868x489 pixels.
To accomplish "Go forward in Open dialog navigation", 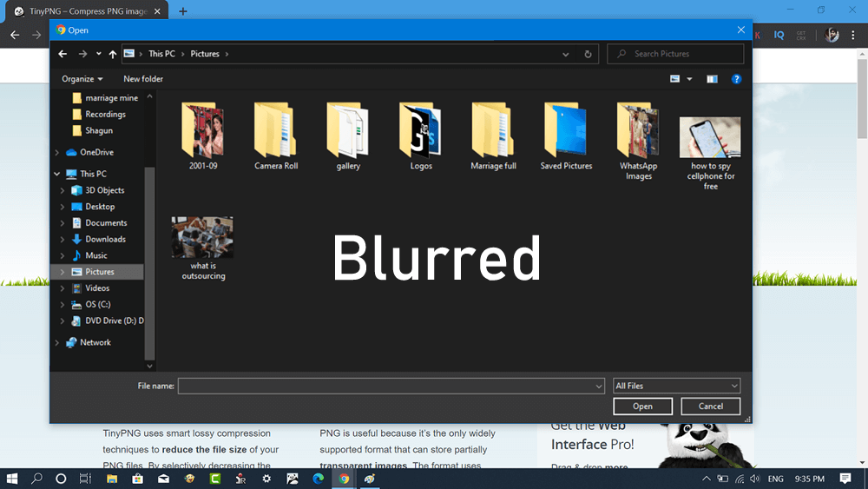I will pos(82,54).
